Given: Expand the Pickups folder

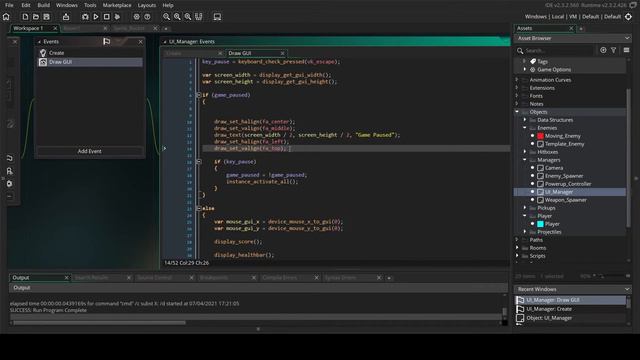Looking at the screenshot, I should [x=525, y=208].
